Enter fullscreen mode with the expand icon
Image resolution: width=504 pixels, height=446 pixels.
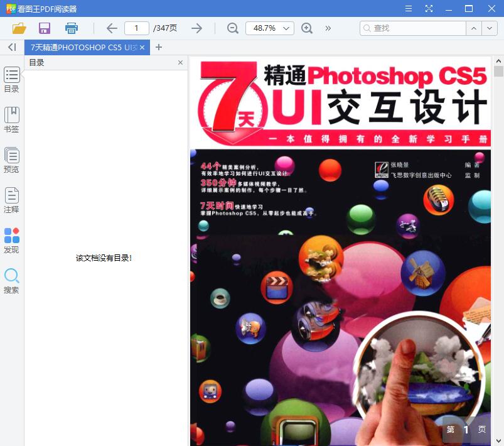click(x=429, y=9)
